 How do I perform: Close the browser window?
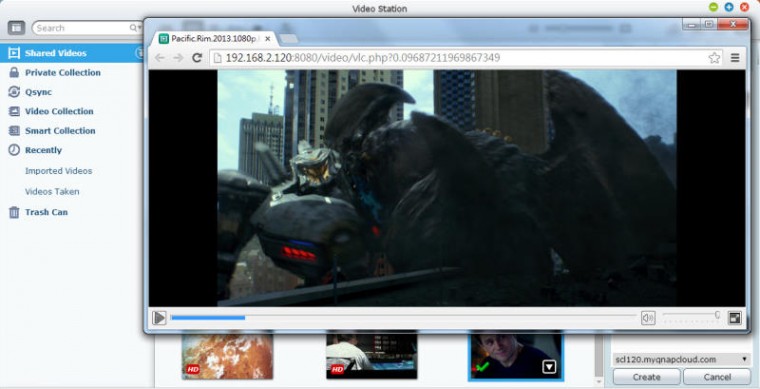coord(733,24)
